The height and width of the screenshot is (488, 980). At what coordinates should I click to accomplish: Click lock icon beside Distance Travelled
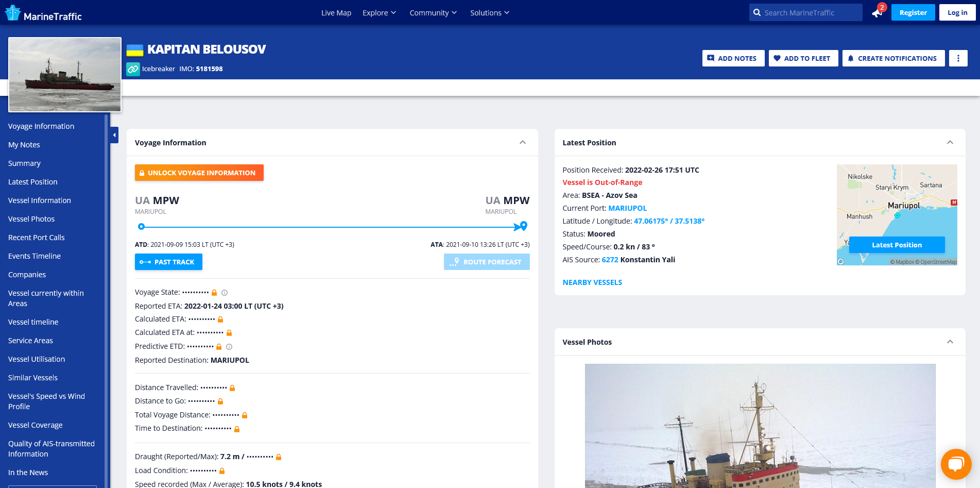(232, 388)
